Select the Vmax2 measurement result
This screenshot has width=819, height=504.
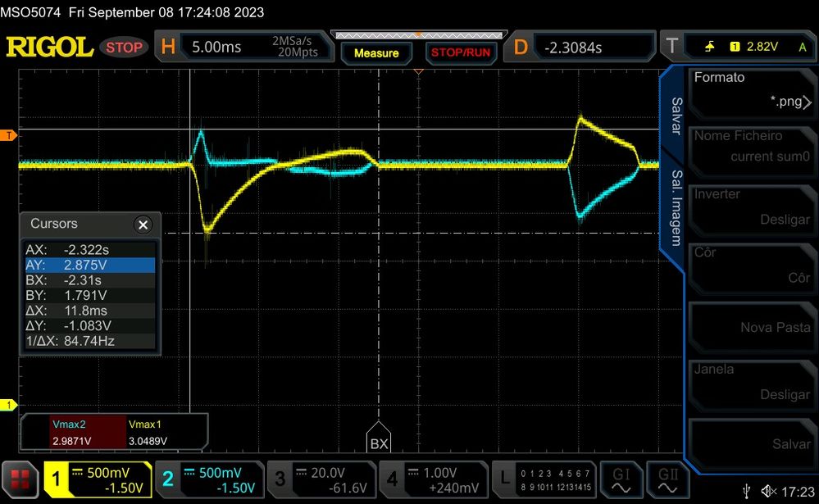88,433
